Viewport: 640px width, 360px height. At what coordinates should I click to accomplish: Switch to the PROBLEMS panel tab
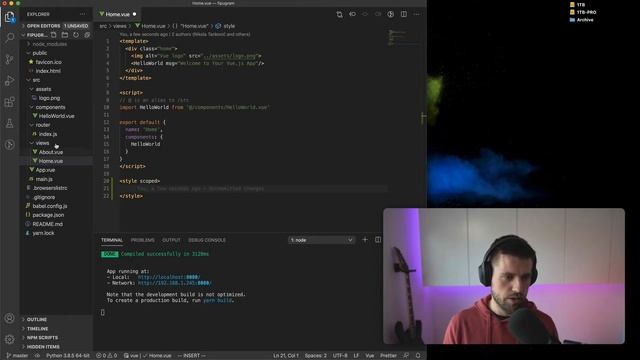142,240
